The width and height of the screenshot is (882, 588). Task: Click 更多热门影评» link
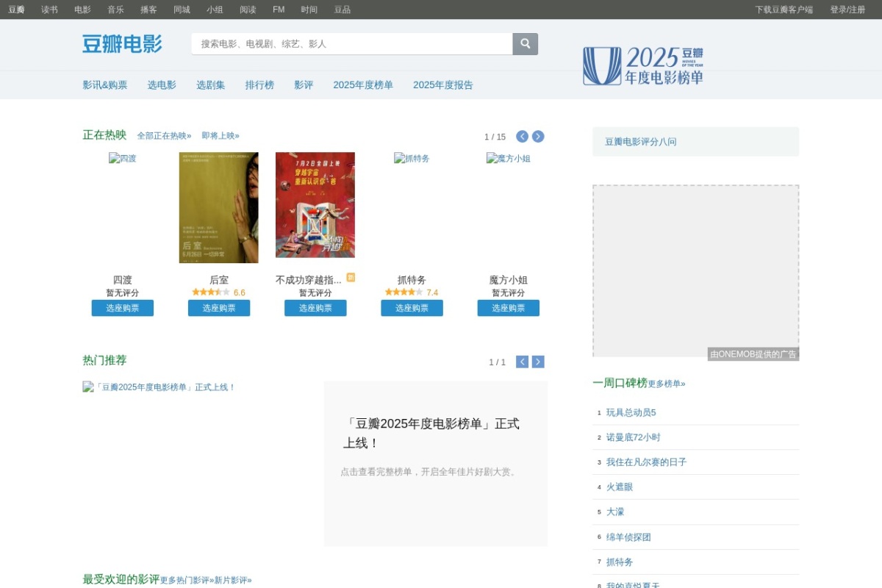pos(187,580)
